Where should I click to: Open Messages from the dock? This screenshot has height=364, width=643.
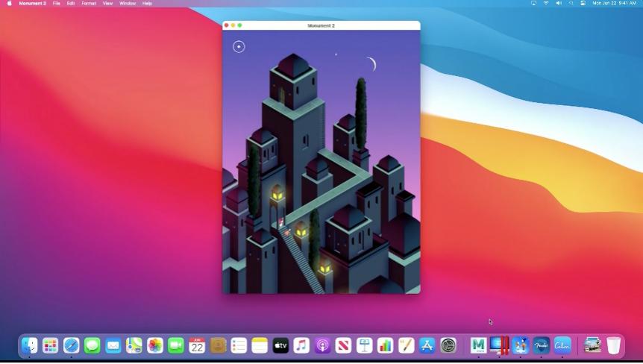pyautogui.click(x=92, y=345)
